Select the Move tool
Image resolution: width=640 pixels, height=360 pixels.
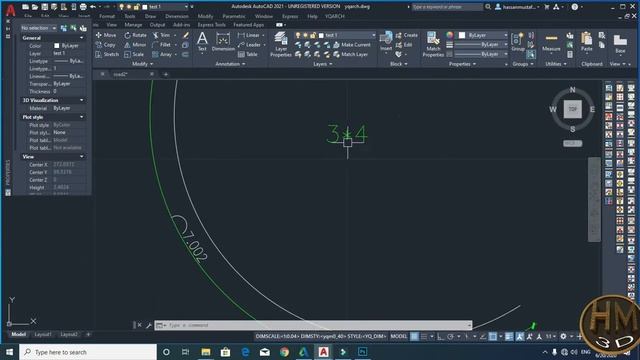pyautogui.click(x=106, y=35)
